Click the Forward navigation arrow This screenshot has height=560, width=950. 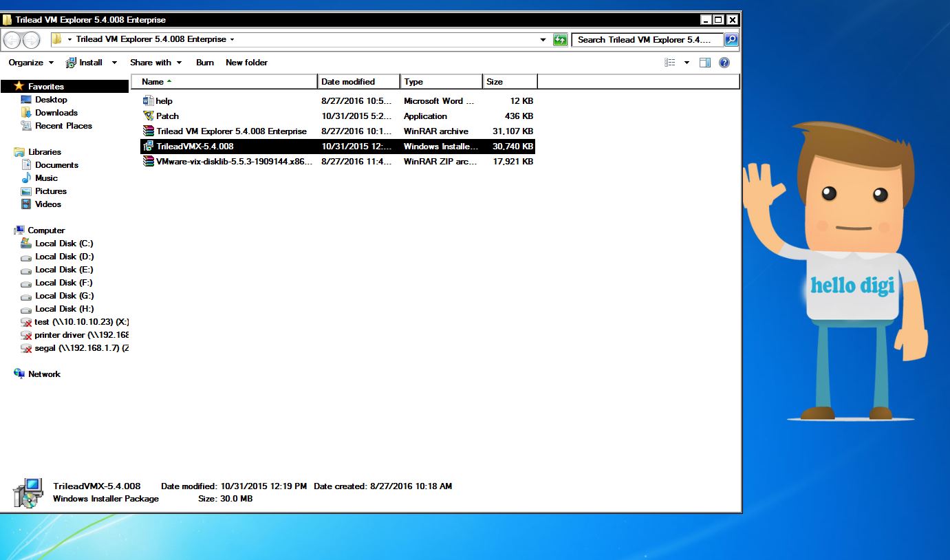[31, 41]
